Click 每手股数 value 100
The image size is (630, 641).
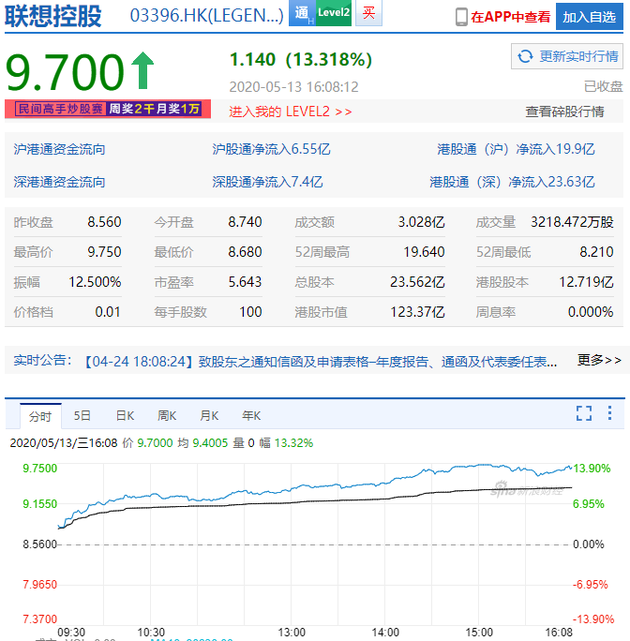coord(251,312)
